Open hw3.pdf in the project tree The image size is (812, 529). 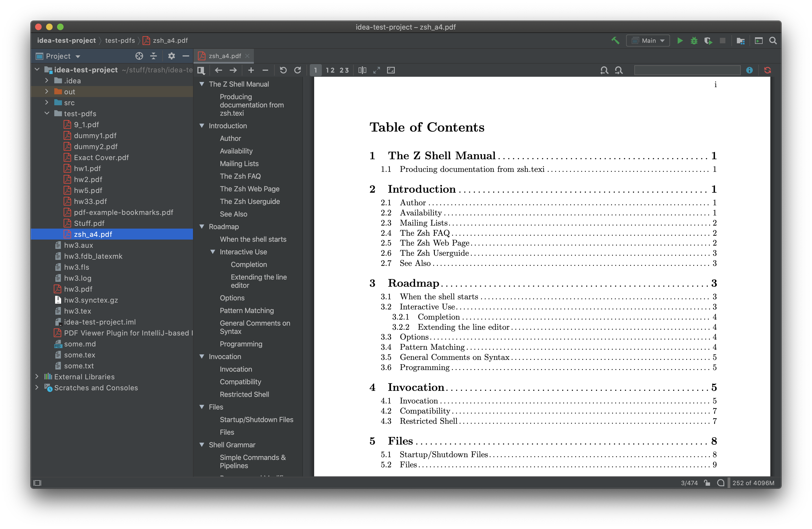[78, 289]
